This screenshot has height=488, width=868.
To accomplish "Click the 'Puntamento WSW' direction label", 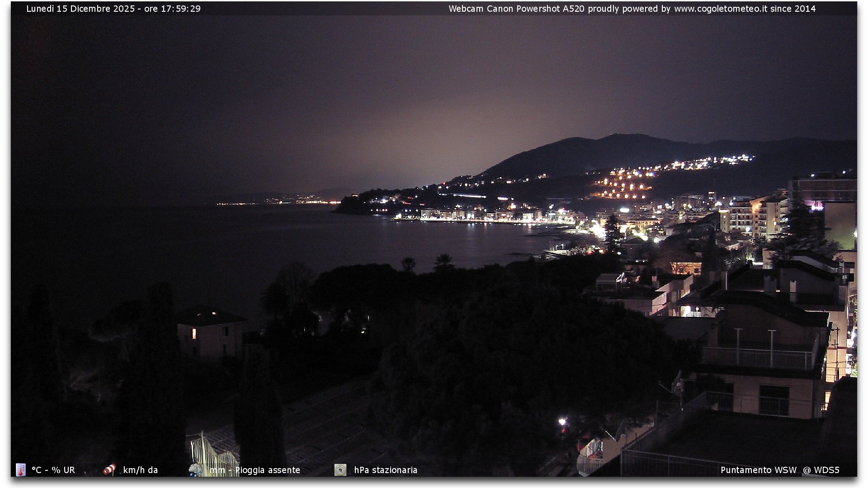I will point(759,470).
